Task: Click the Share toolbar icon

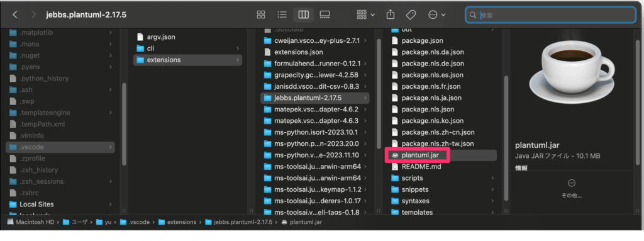Action: 390,15
